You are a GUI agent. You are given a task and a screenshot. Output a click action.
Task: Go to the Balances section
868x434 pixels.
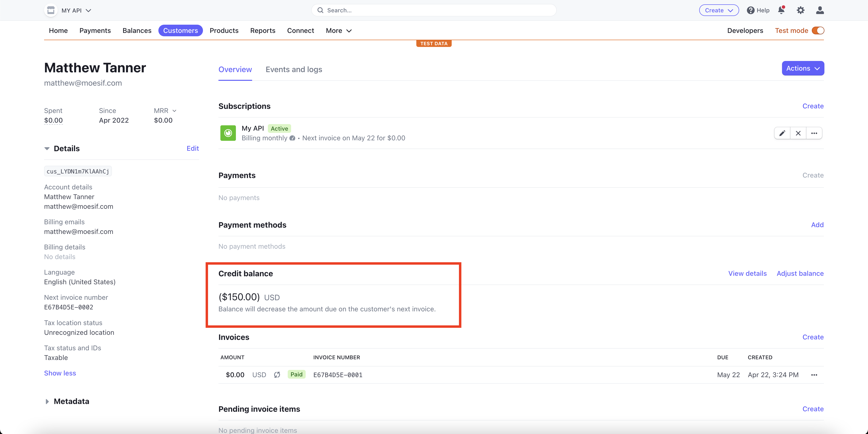136,30
